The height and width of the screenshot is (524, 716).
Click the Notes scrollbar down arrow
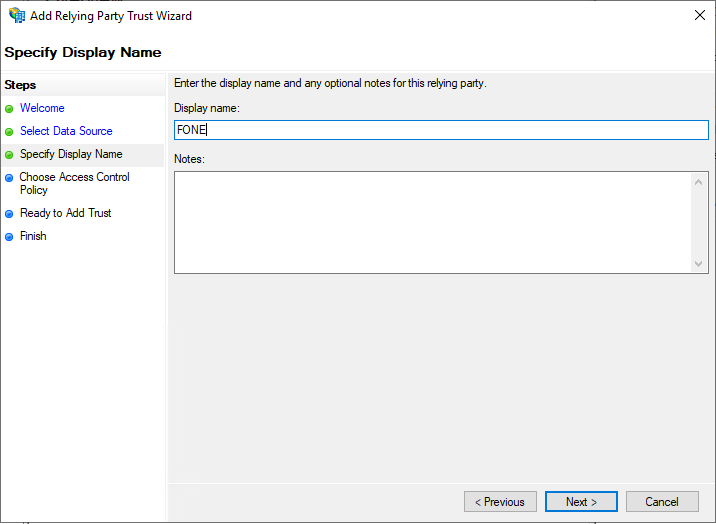(x=698, y=263)
